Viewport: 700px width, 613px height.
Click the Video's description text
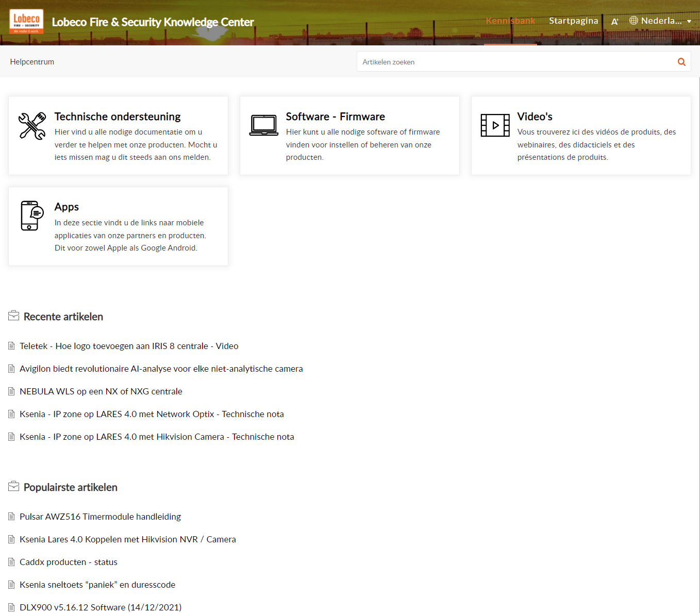[x=596, y=145]
